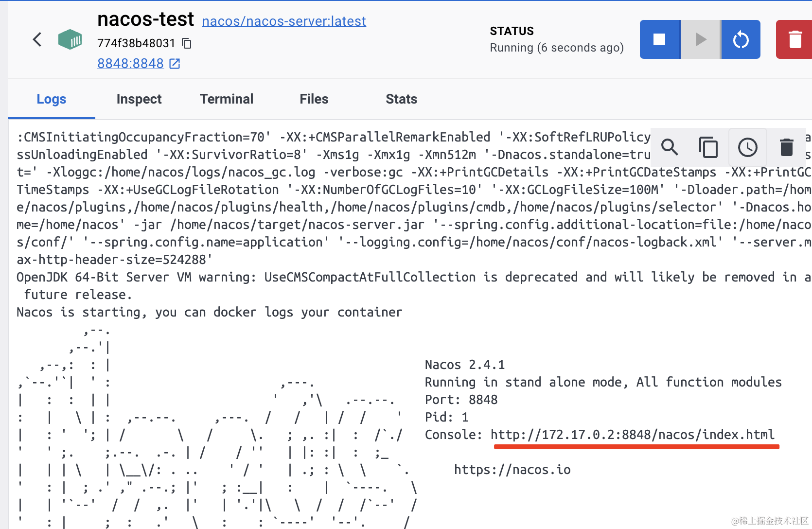This screenshot has height=529, width=812.
Task: Clear the logs with black trash icon
Action: click(786, 147)
